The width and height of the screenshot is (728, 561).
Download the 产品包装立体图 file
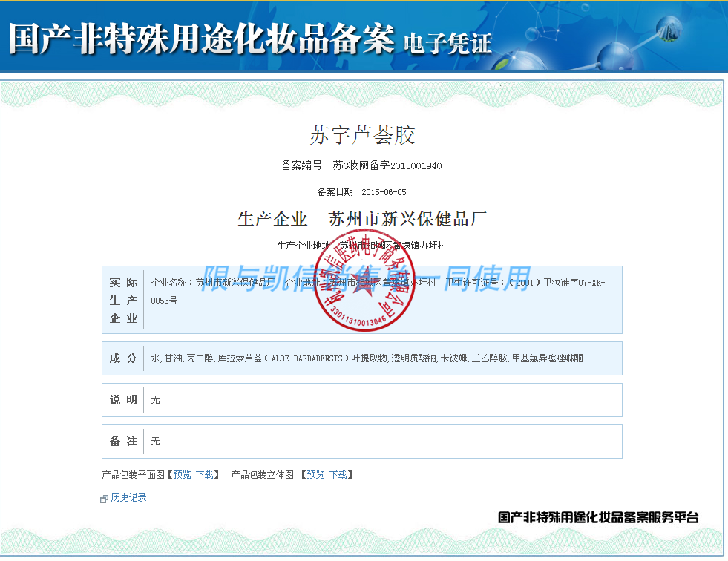tap(338, 475)
